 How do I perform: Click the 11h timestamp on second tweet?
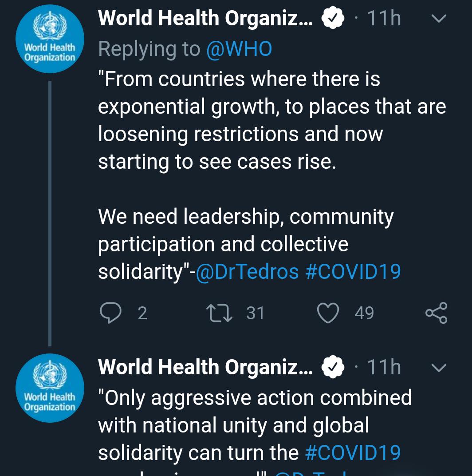coord(384,368)
